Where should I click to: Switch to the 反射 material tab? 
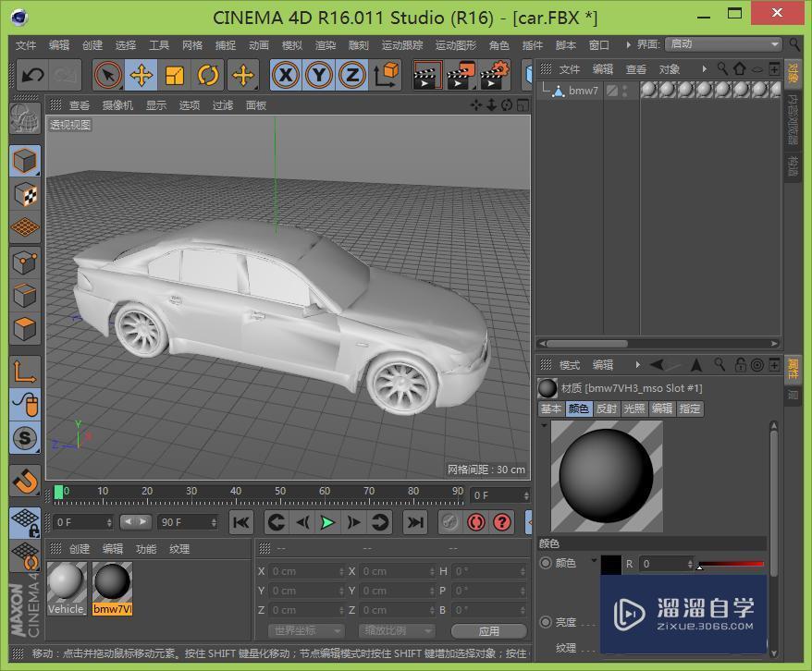(606, 409)
